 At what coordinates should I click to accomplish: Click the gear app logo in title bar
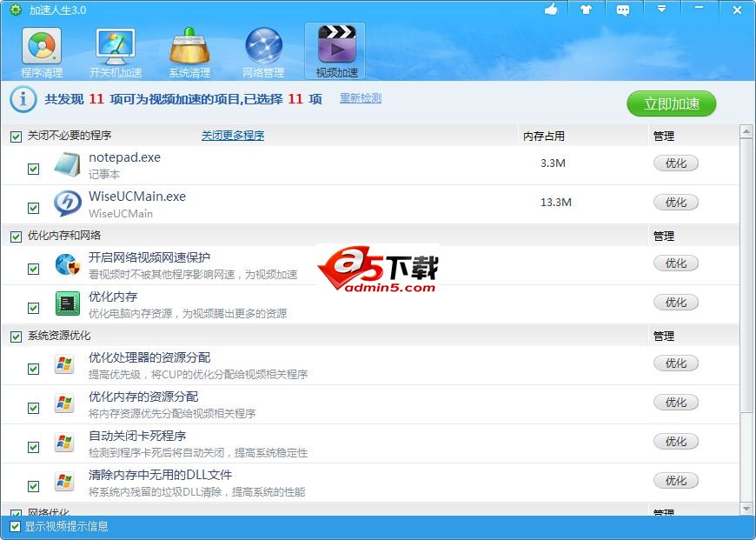point(16,10)
